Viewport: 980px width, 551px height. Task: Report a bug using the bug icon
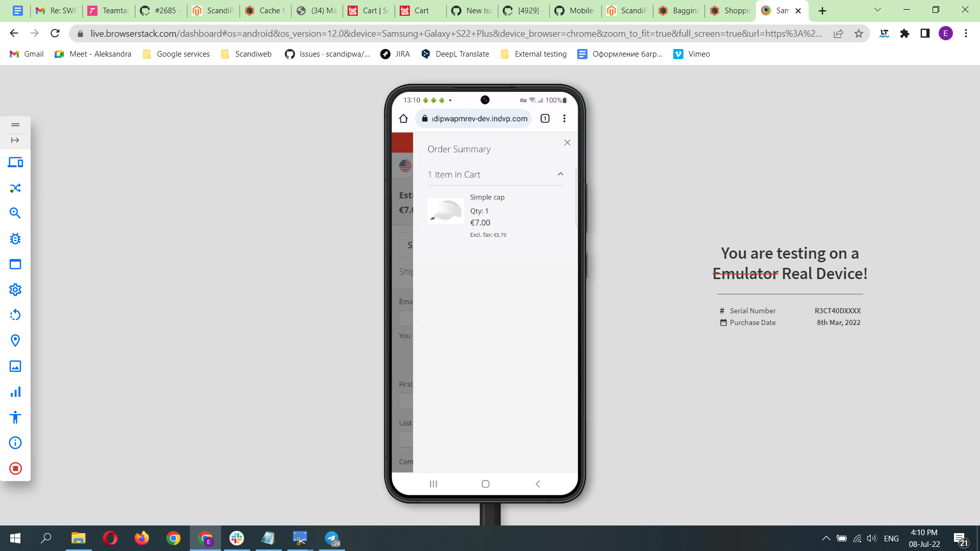15,238
